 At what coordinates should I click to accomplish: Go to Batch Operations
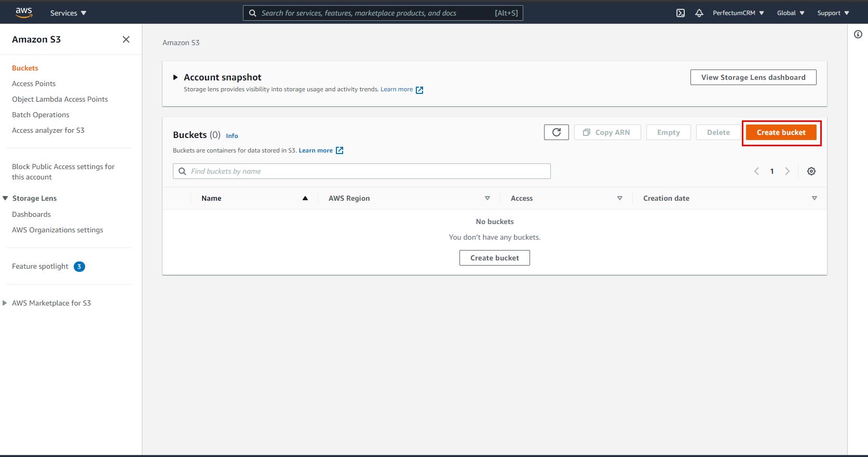[40, 115]
